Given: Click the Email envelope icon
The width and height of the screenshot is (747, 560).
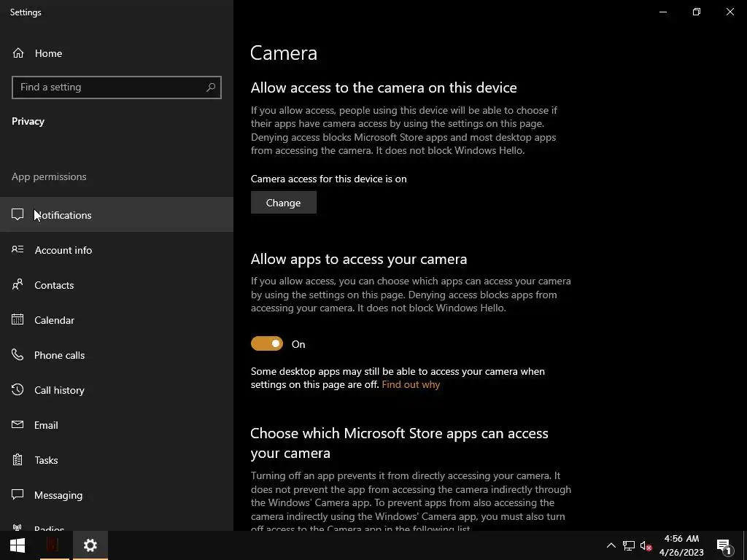Looking at the screenshot, I should point(18,424).
